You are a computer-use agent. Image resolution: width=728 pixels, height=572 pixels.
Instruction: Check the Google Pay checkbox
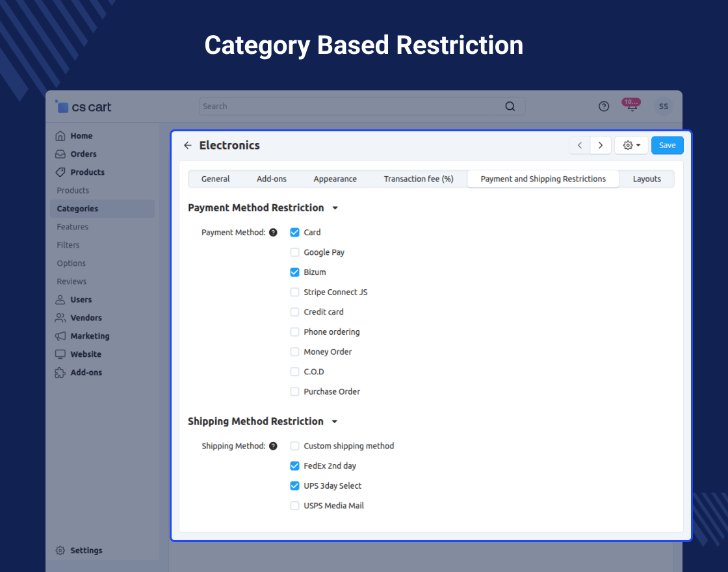pos(294,252)
